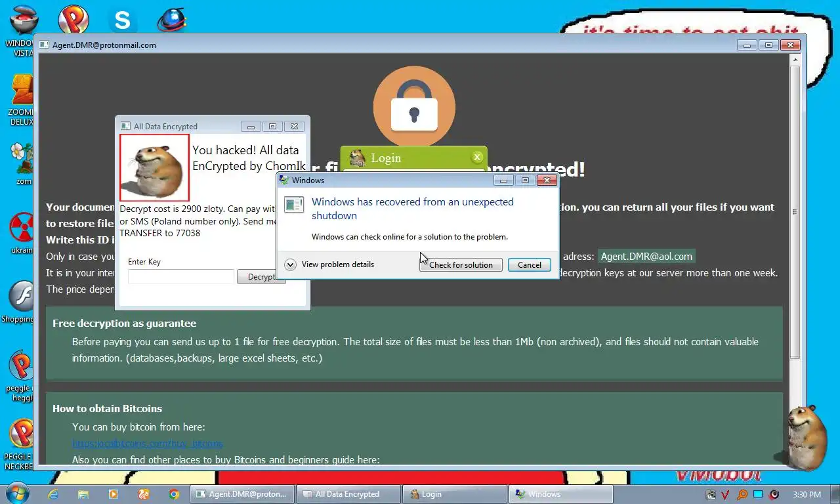Minimize the All Data Encrypted window

(251, 126)
